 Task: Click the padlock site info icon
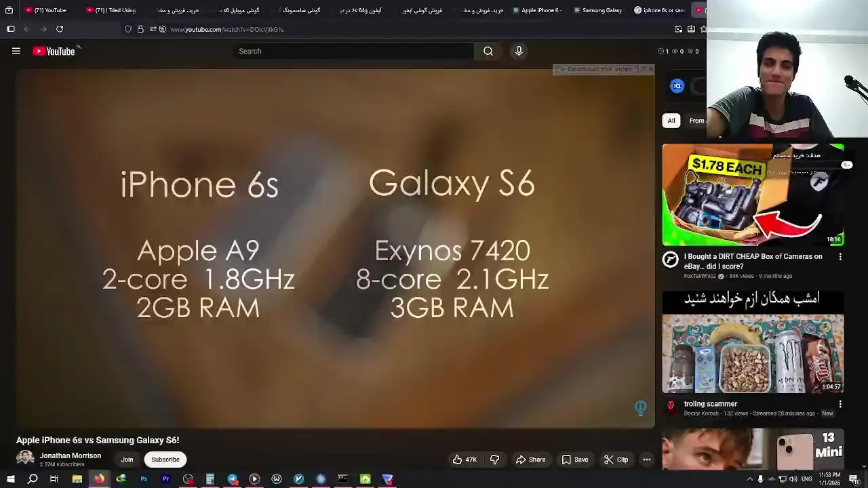140,29
